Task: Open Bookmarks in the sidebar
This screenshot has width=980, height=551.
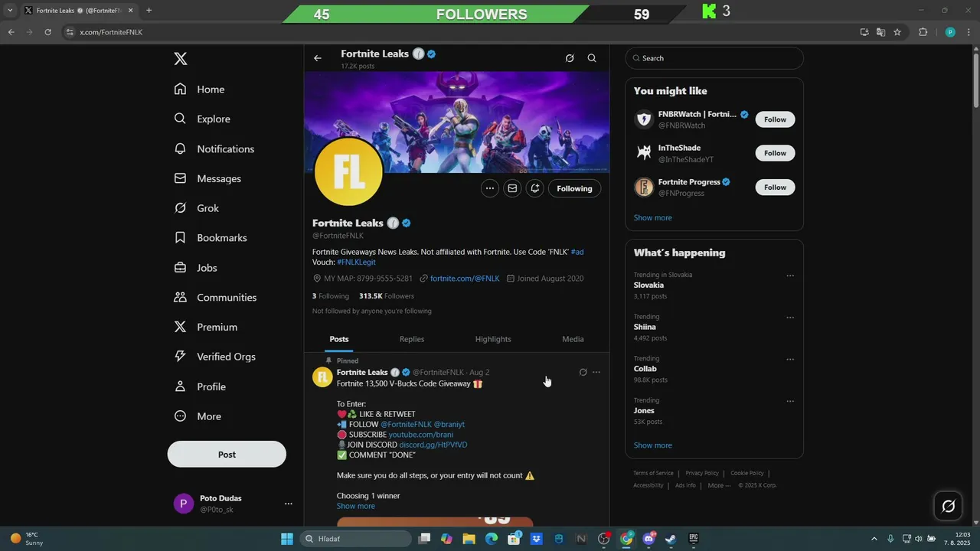Action: click(x=210, y=238)
